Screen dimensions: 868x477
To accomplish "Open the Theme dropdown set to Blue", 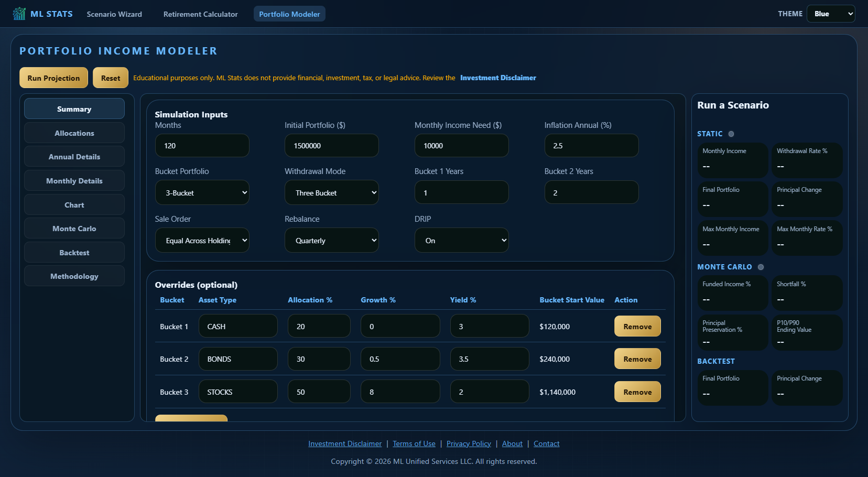I will click(x=831, y=14).
